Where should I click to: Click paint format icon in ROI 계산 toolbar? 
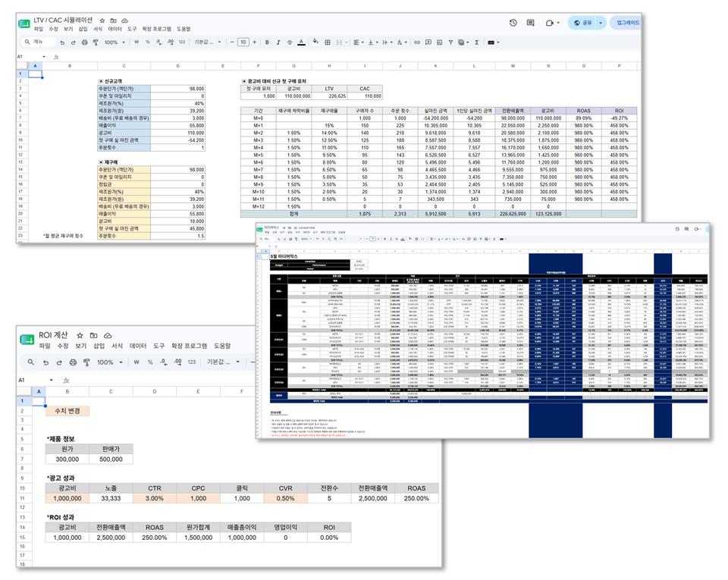(86, 362)
